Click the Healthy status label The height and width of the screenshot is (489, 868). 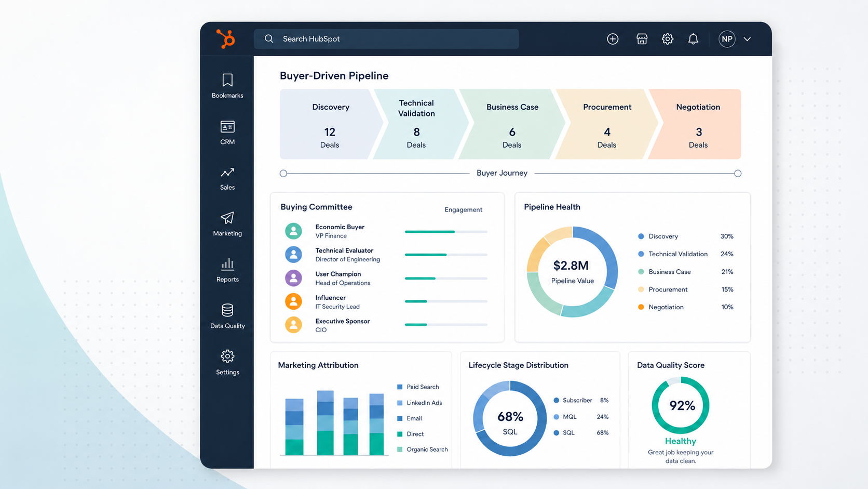click(681, 441)
